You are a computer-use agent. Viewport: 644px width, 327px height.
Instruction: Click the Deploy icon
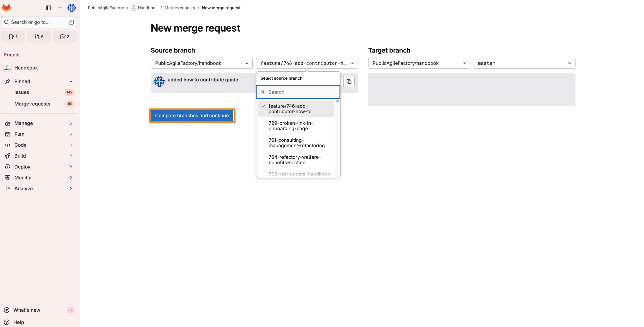pos(8,167)
